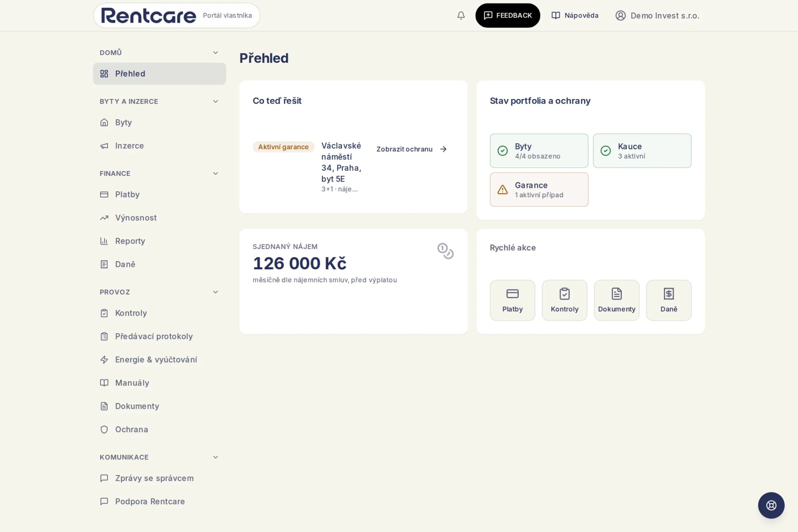Image resolution: width=798 pixels, height=532 pixels.
Task: Open the notifications bell
Action: click(461, 16)
